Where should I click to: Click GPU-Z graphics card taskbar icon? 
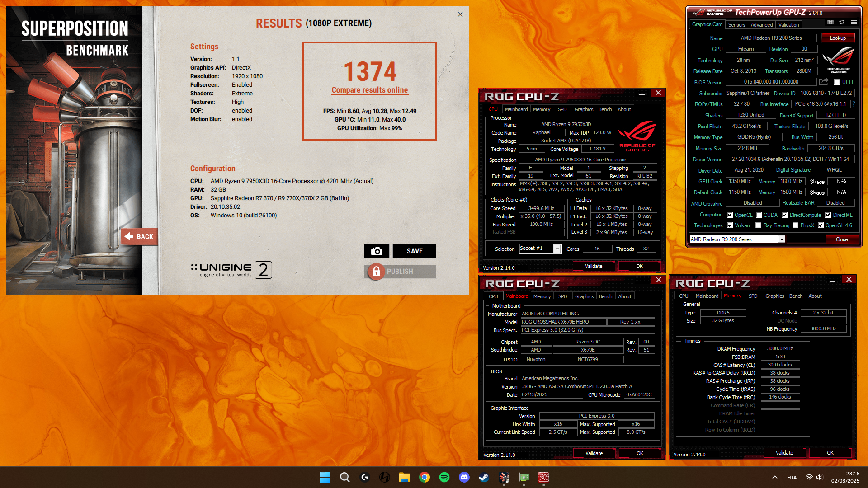point(524,477)
